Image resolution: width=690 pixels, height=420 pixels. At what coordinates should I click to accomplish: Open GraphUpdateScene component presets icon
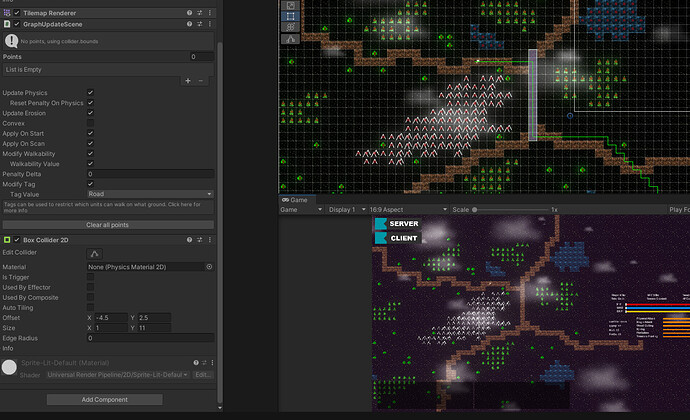pyautogui.click(x=200, y=23)
